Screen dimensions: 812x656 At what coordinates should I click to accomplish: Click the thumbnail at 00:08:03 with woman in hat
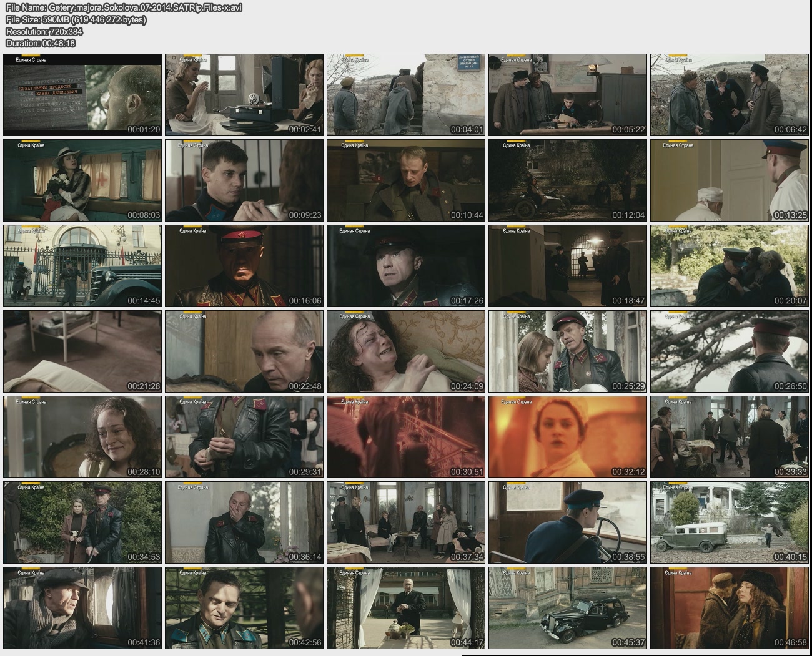[x=82, y=180]
